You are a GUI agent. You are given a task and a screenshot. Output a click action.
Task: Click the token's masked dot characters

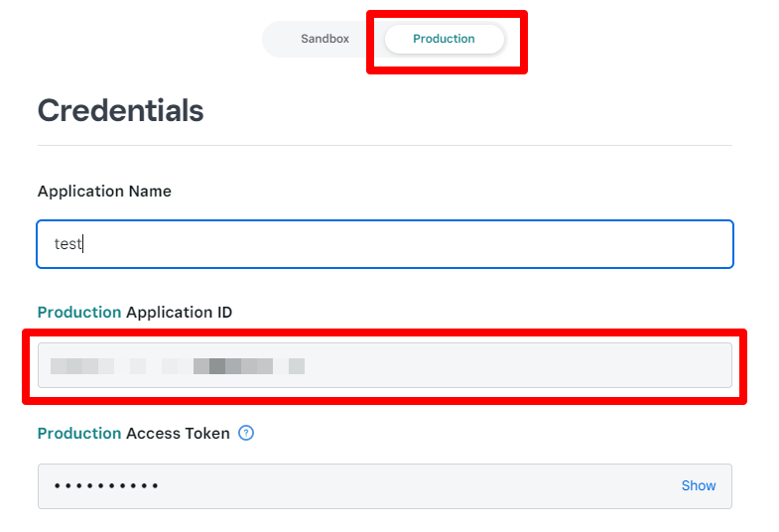click(106, 485)
